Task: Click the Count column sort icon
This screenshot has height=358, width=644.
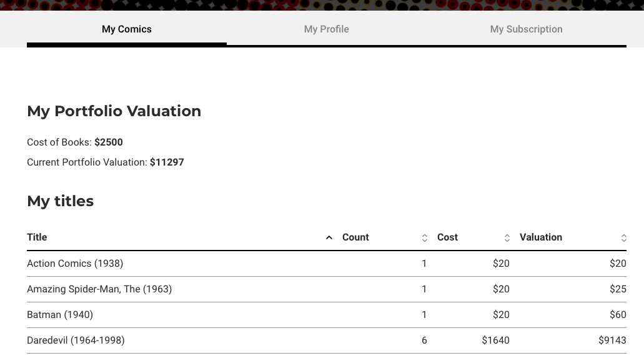Action: [x=425, y=237]
